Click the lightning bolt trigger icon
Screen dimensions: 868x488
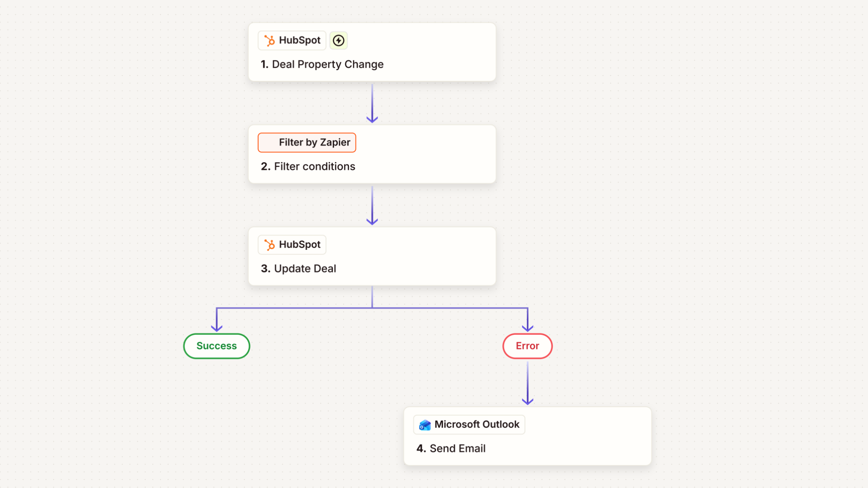click(339, 41)
